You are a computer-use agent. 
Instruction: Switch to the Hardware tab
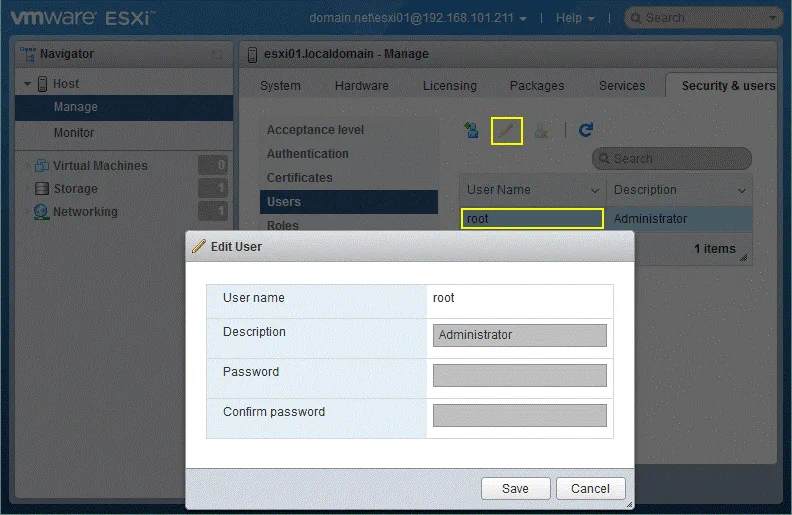(361, 86)
